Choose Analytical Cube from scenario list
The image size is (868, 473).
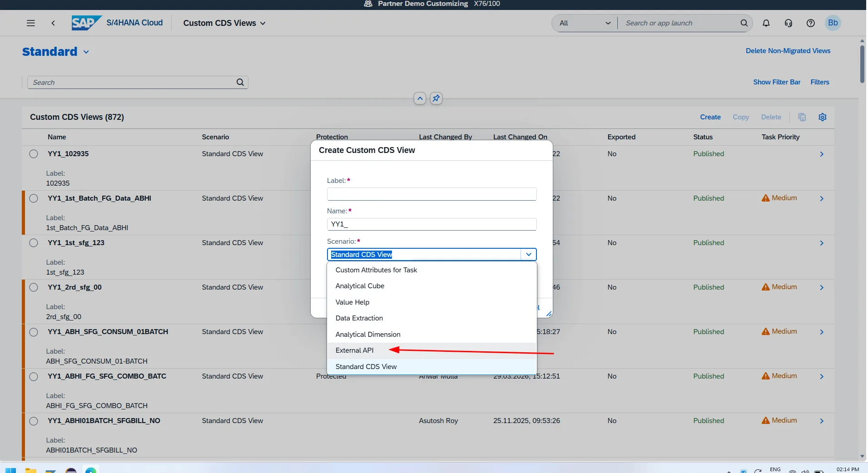click(x=432, y=286)
